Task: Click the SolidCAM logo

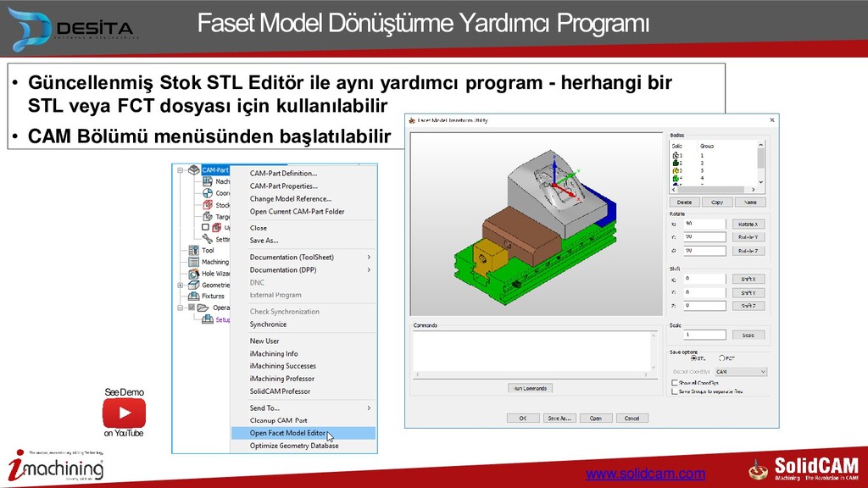Action: pos(803,468)
